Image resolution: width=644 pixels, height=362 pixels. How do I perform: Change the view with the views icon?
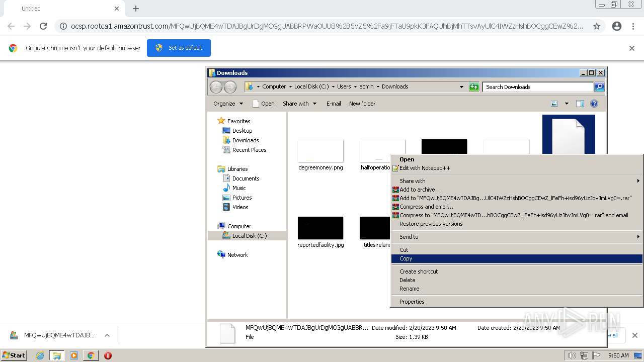[554, 104]
